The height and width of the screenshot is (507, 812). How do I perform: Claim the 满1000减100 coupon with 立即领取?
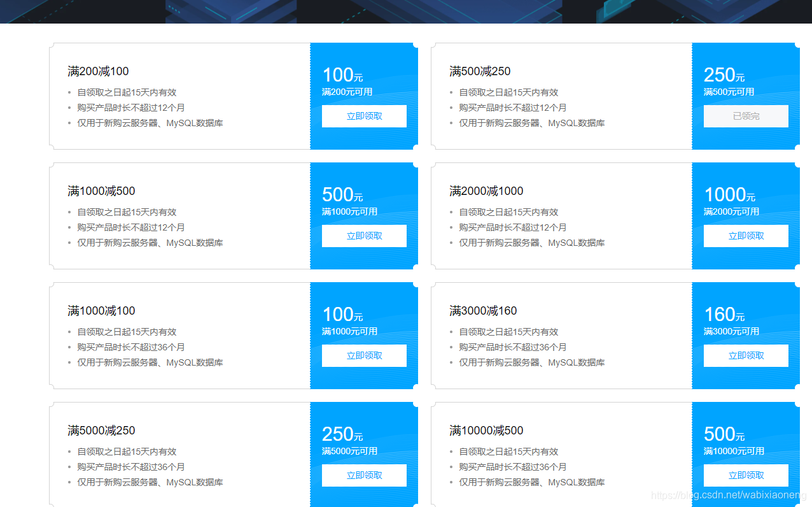[x=364, y=355]
